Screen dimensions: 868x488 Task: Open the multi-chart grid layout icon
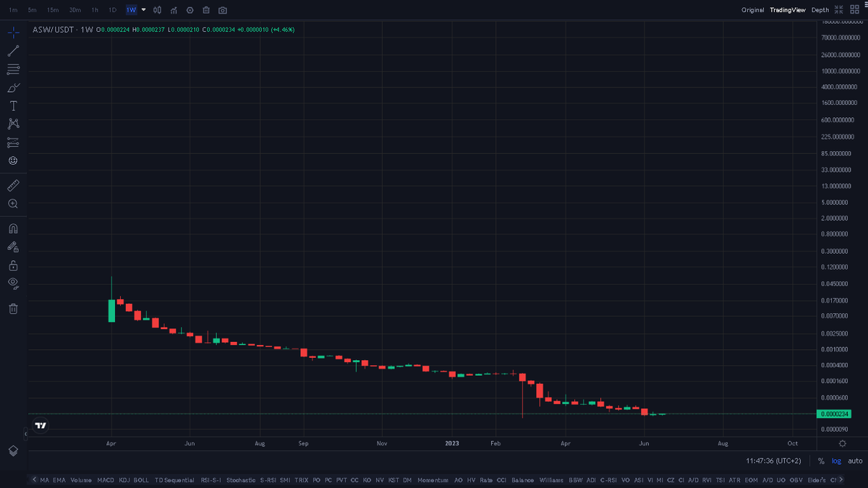point(855,10)
